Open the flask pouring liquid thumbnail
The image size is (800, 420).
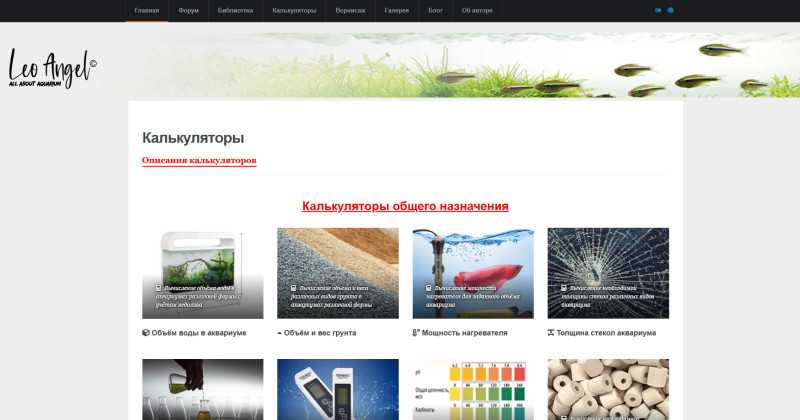tap(203, 389)
